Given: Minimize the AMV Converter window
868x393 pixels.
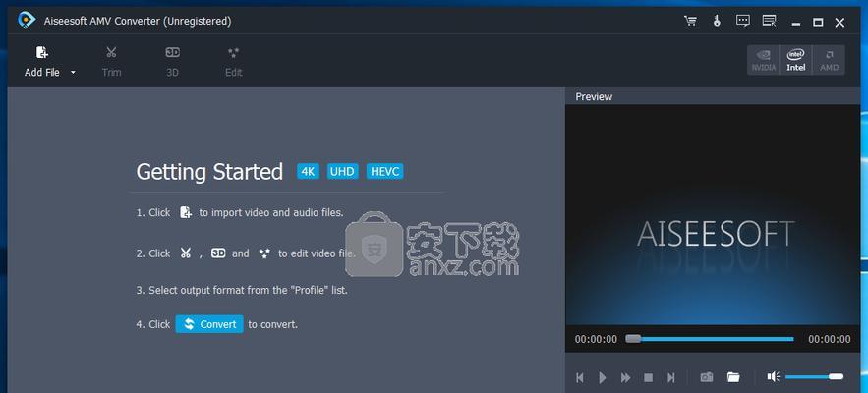Looking at the screenshot, I should click(x=796, y=23).
